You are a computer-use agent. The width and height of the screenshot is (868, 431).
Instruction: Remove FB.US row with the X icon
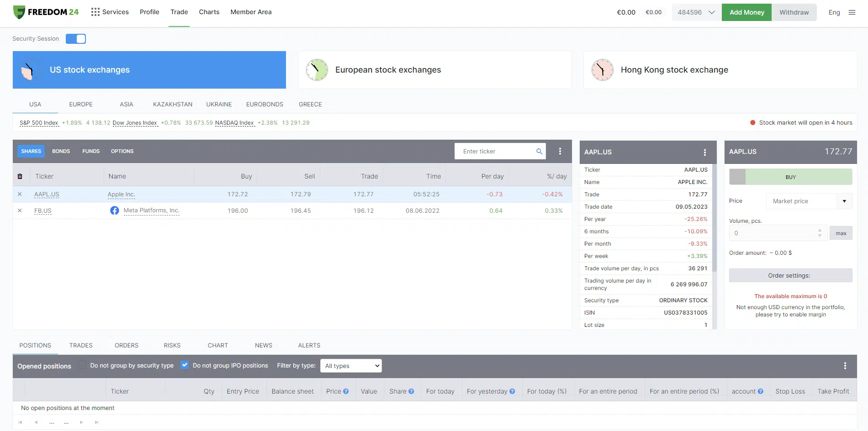coord(20,210)
